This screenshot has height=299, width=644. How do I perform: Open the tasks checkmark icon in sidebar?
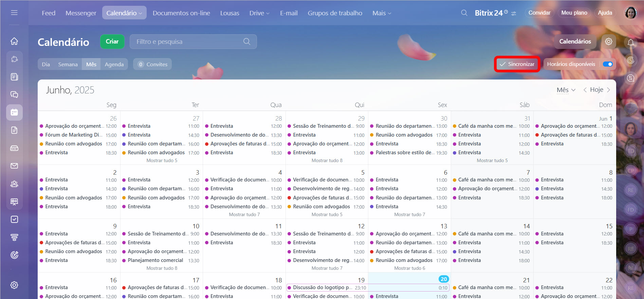point(14,219)
